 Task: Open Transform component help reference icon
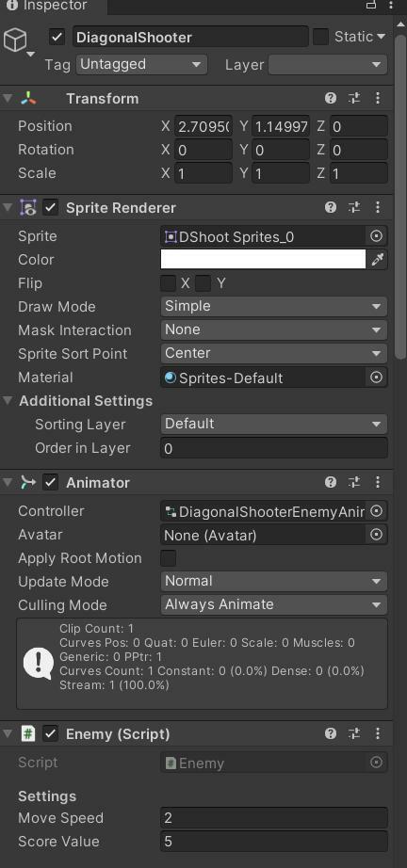331,99
